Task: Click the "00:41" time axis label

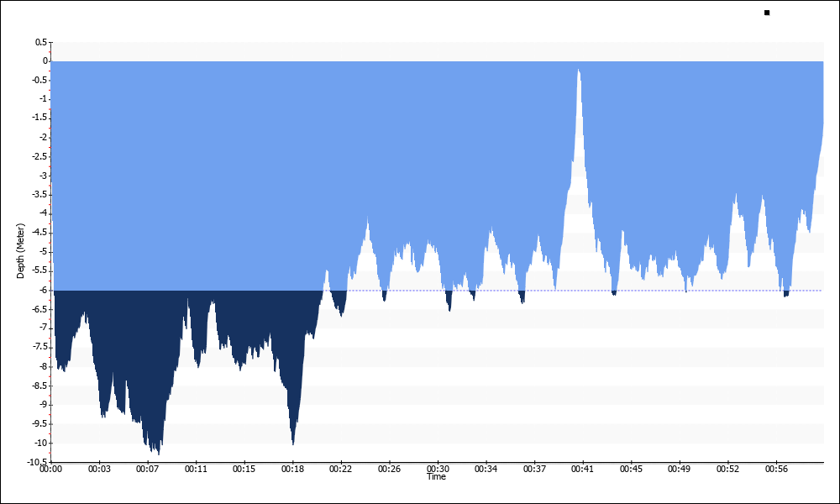Action: point(582,470)
